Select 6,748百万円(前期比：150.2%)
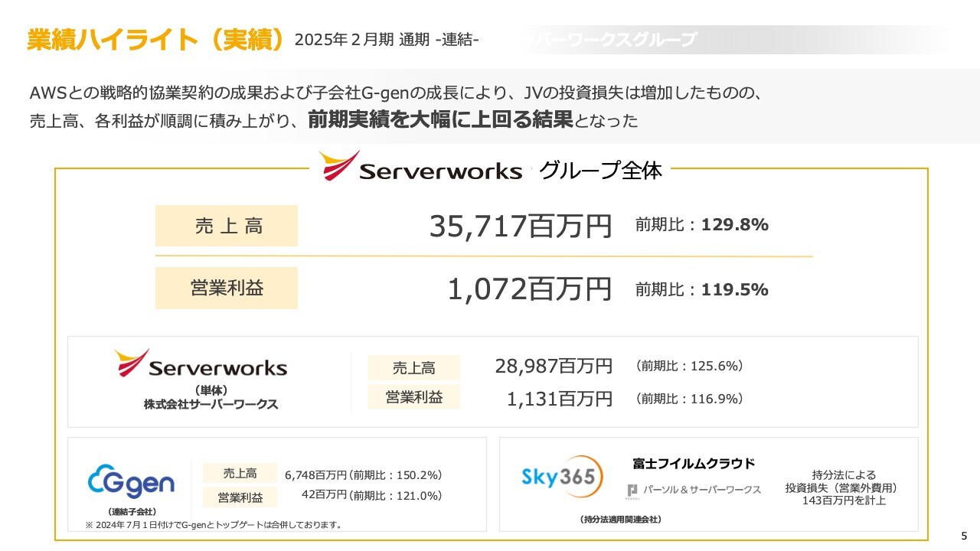The height and width of the screenshot is (551, 980). (x=364, y=475)
